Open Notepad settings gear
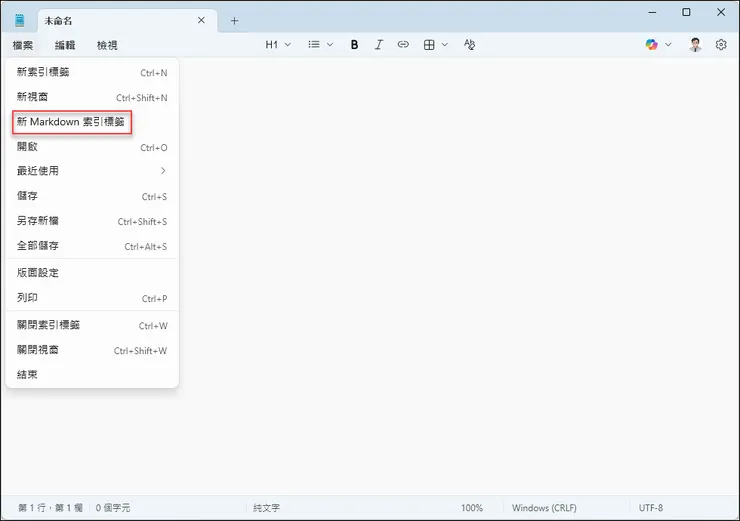The image size is (740, 521). point(721,45)
